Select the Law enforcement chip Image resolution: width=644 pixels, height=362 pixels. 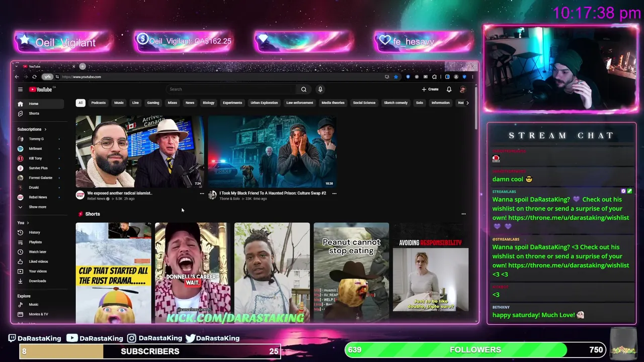pos(300,103)
